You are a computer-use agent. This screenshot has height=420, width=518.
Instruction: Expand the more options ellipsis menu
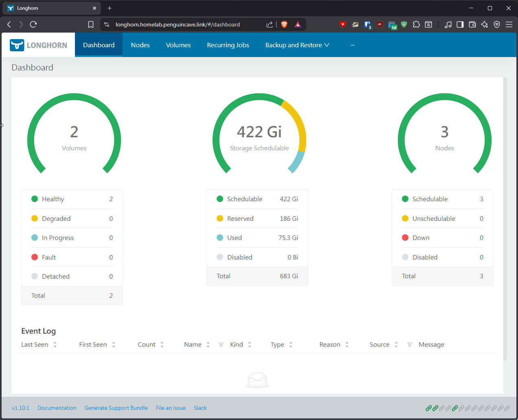click(353, 45)
